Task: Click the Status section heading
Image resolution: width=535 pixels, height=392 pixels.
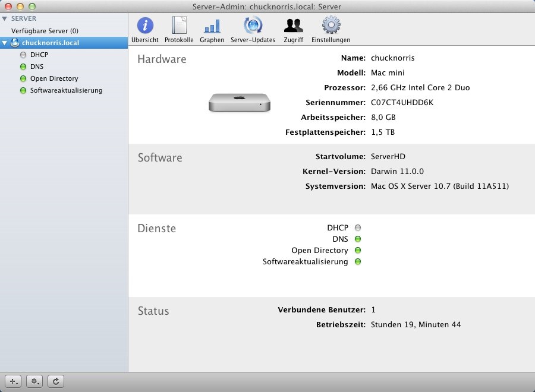Action: 153,311
